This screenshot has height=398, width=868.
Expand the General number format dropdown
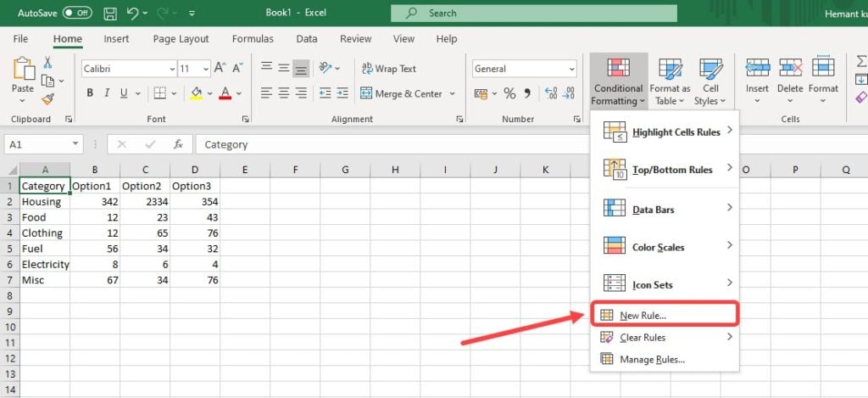569,69
